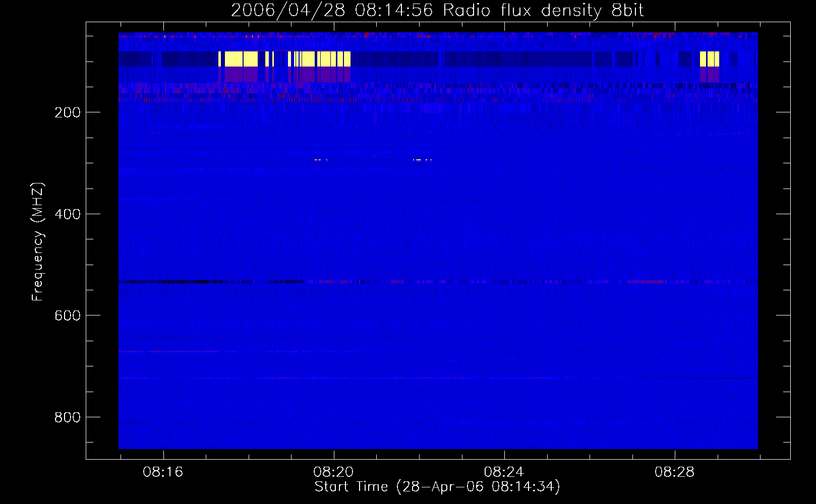
Task: Click the large yellow burst near 08:17-08:20
Action: pyautogui.click(x=284, y=59)
